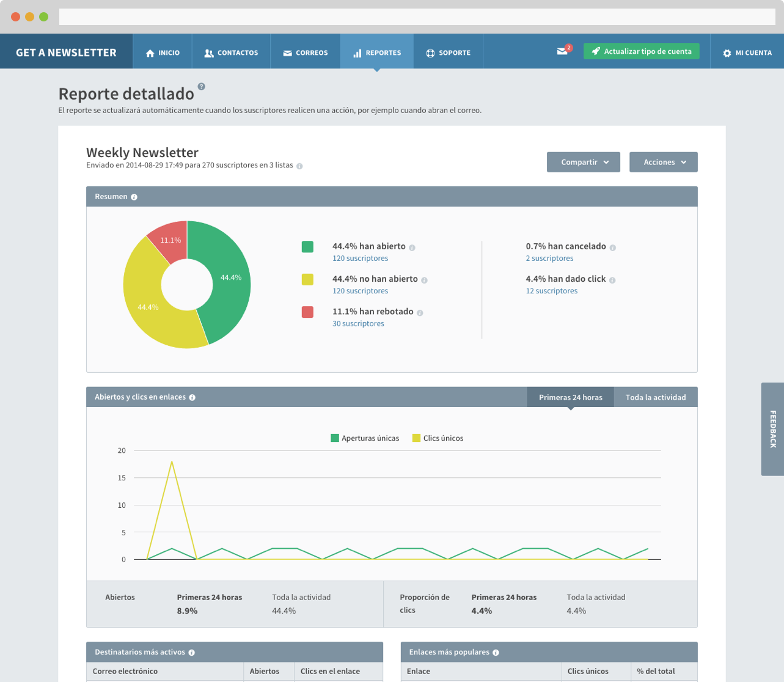Select the Primeras 24 horas tab
Viewport: 784px width, 682px height.
click(570, 397)
